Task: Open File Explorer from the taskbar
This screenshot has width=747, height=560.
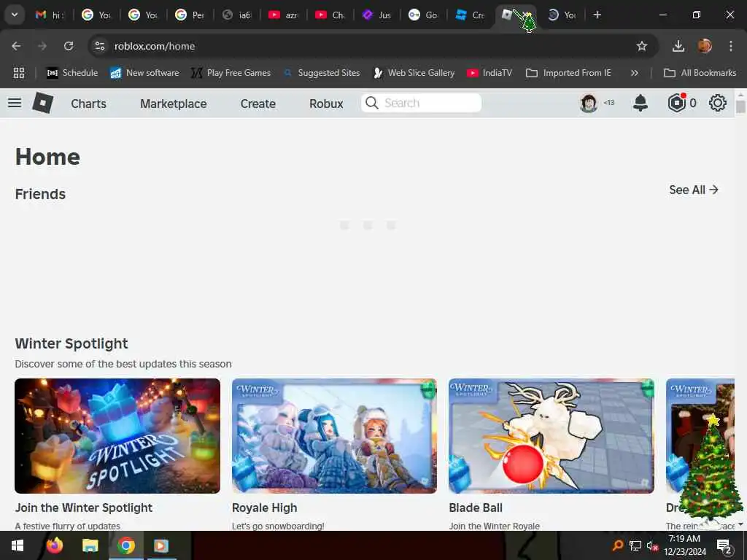Action: [90, 545]
